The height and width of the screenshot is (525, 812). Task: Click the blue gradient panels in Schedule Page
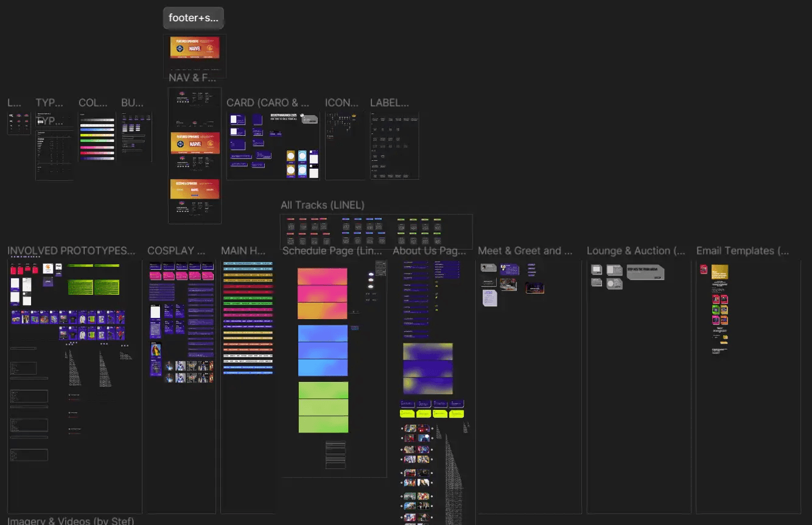323,350
